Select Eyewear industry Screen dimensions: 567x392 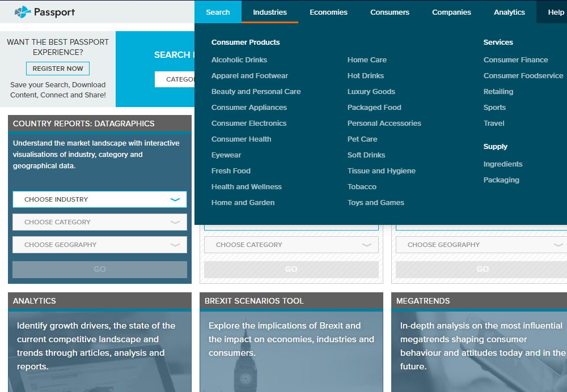[226, 155]
